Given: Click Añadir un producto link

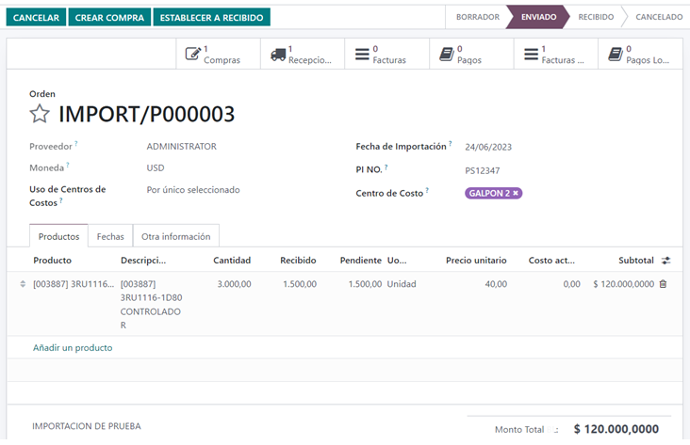Looking at the screenshot, I should pyautogui.click(x=72, y=348).
